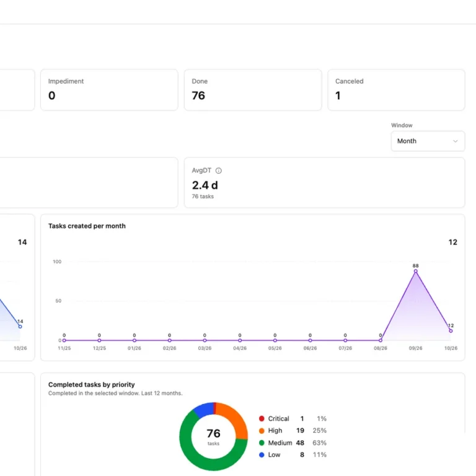This screenshot has width=476, height=476.
Task: Click the 08/26 data point on the purple chart
Action: [x=381, y=340]
